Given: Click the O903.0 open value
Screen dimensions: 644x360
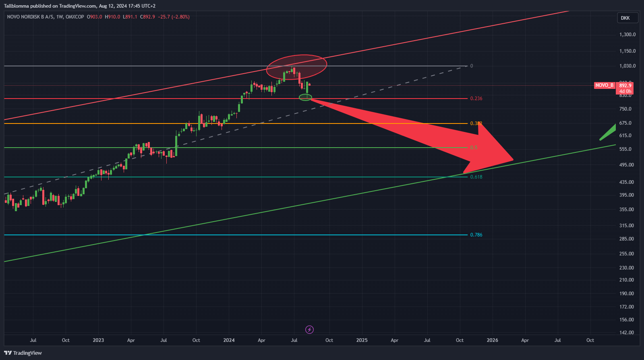Looking at the screenshot, I should point(94,17).
